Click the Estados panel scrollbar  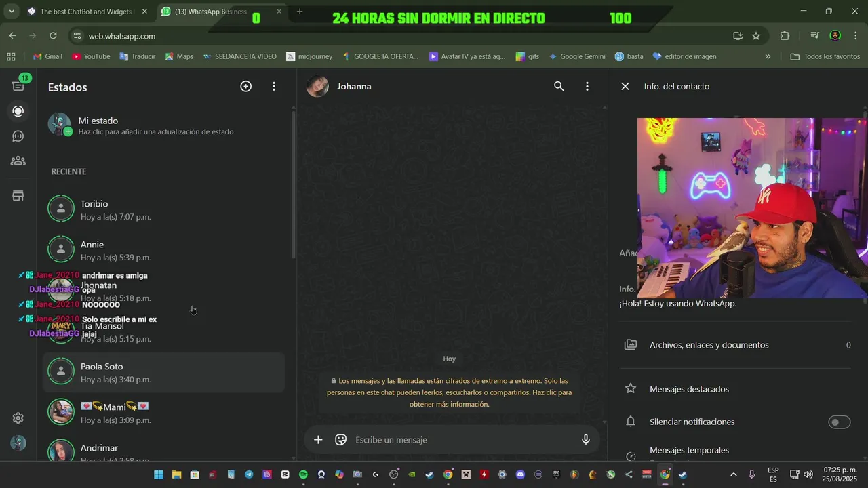tap(293, 183)
